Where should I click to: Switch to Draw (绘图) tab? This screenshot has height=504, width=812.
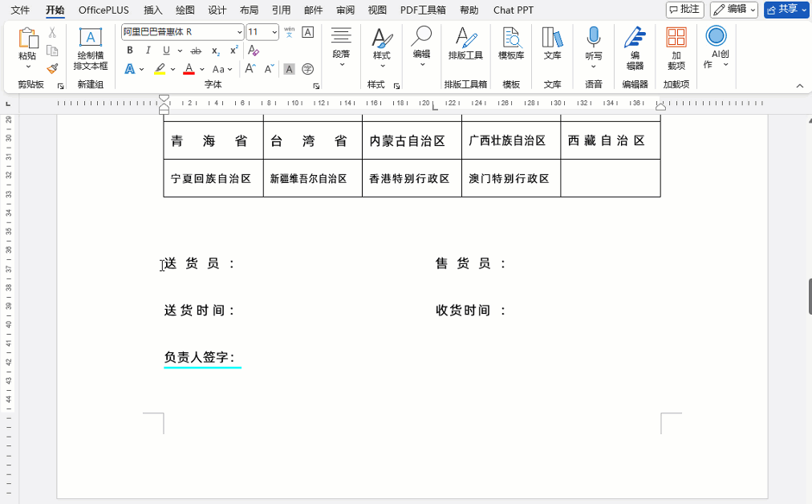coord(185,10)
